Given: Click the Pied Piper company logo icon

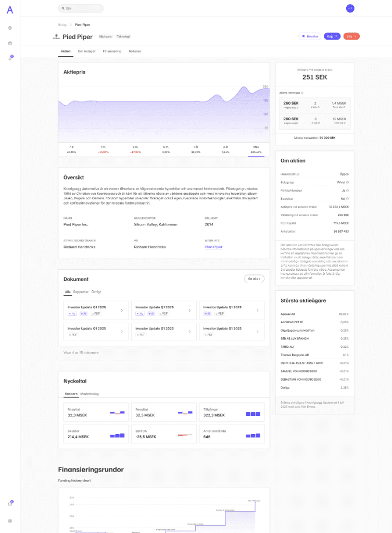Looking at the screenshot, I should [x=56, y=37].
